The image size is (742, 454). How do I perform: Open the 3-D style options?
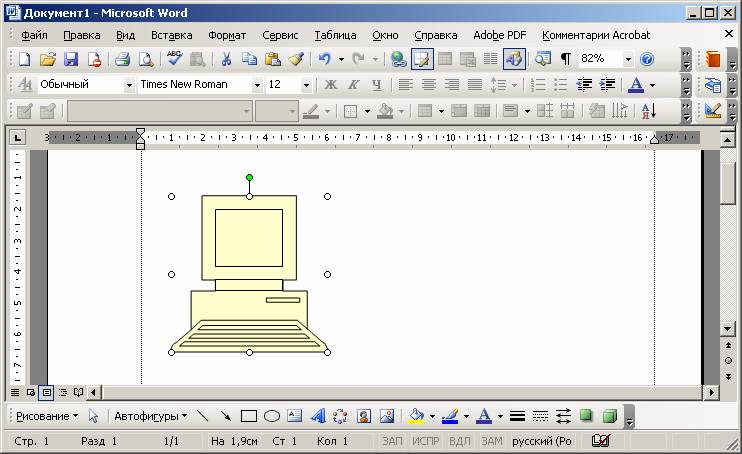(x=609, y=416)
